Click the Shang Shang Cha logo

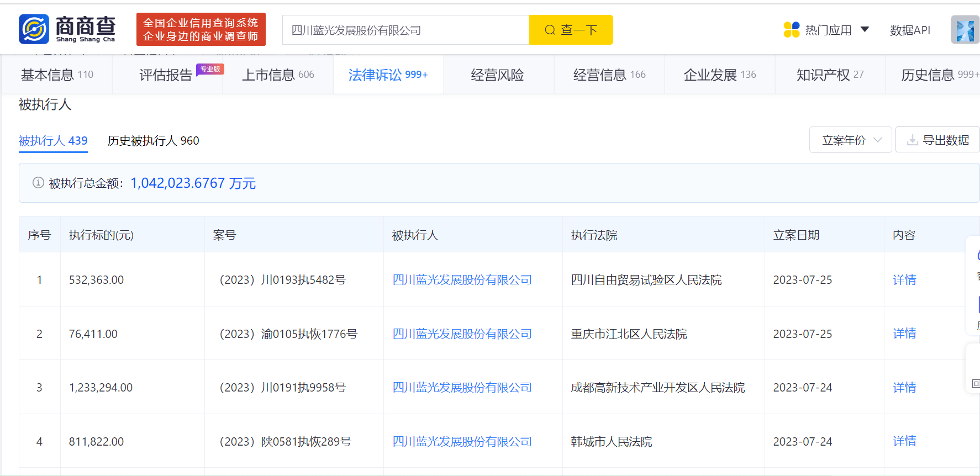tap(67, 29)
